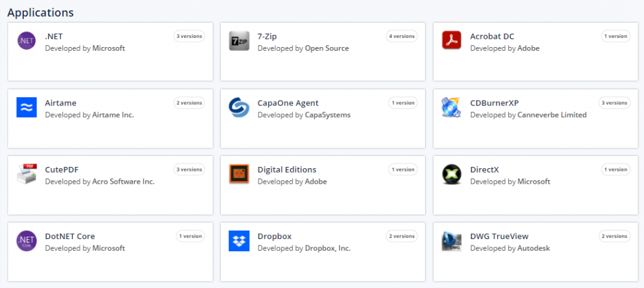This screenshot has width=644, height=288.
Task: Click the CDBurnerXP disc icon
Action: 452,107
